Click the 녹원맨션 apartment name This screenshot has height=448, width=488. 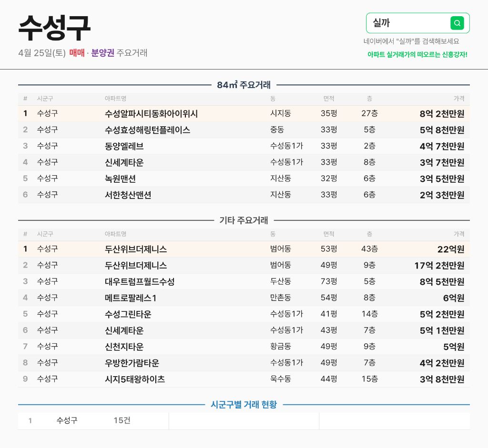coord(120,179)
